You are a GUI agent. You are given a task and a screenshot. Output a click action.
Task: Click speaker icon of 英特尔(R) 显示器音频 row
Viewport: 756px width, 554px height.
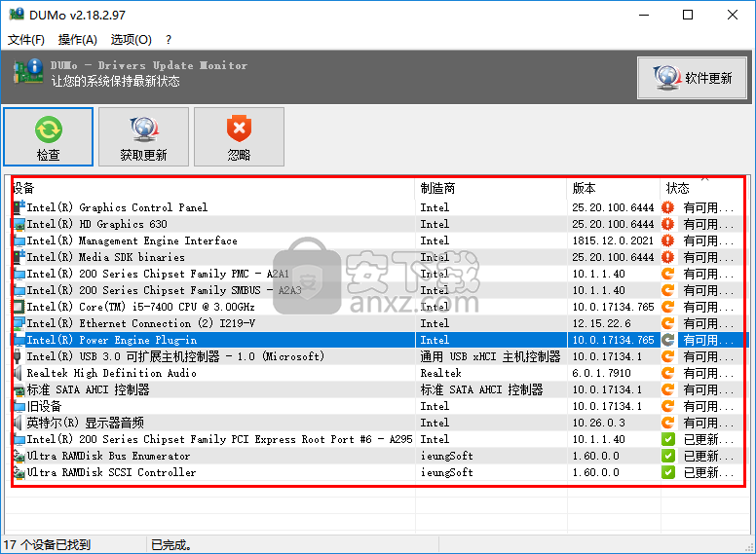(19, 423)
